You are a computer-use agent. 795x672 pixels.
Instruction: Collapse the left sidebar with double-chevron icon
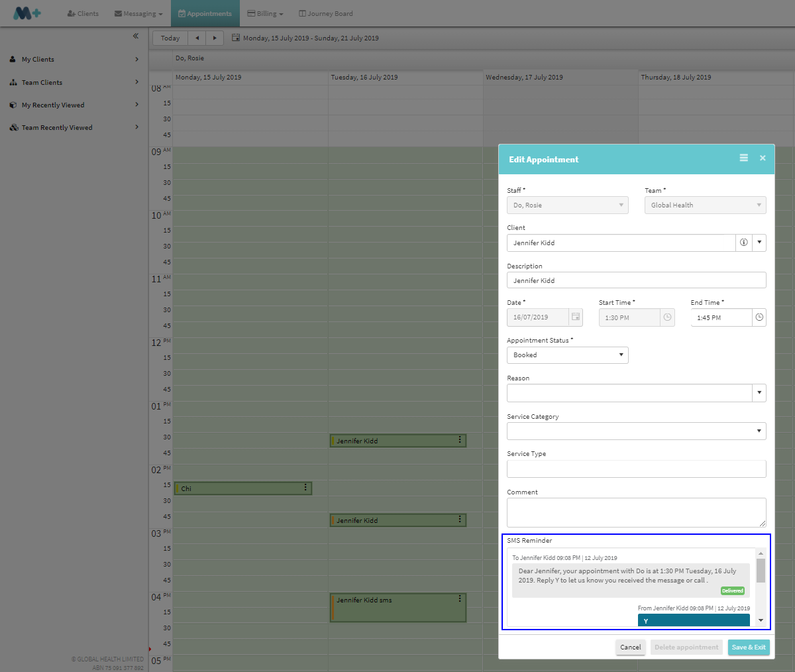pyautogui.click(x=136, y=36)
